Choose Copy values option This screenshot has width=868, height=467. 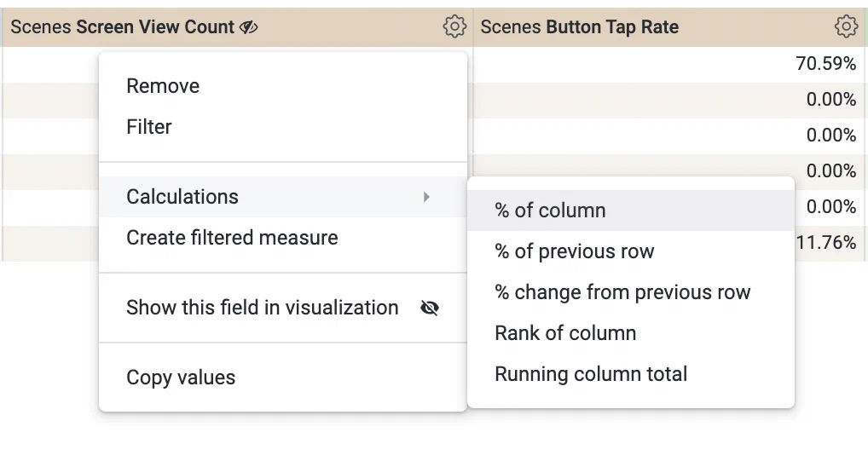coord(181,378)
